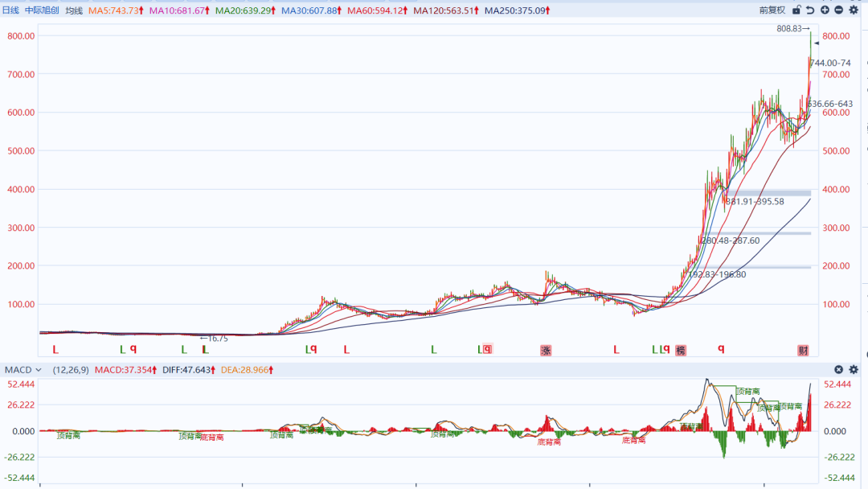Click the MACD parameters (12,26,9)
The width and height of the screenshot is (868, 489).
(71, 370)
